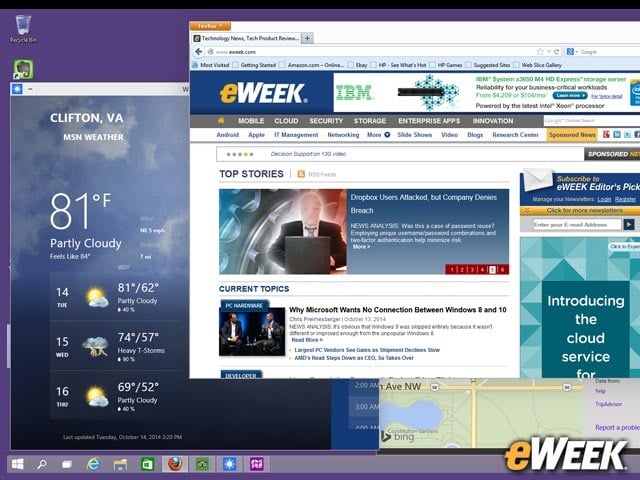Click the taskbar search magnifier icon

42,464
